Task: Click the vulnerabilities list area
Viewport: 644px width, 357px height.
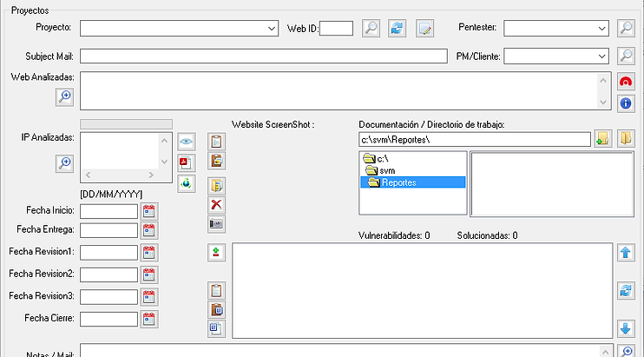Action: tap(423, 290)
